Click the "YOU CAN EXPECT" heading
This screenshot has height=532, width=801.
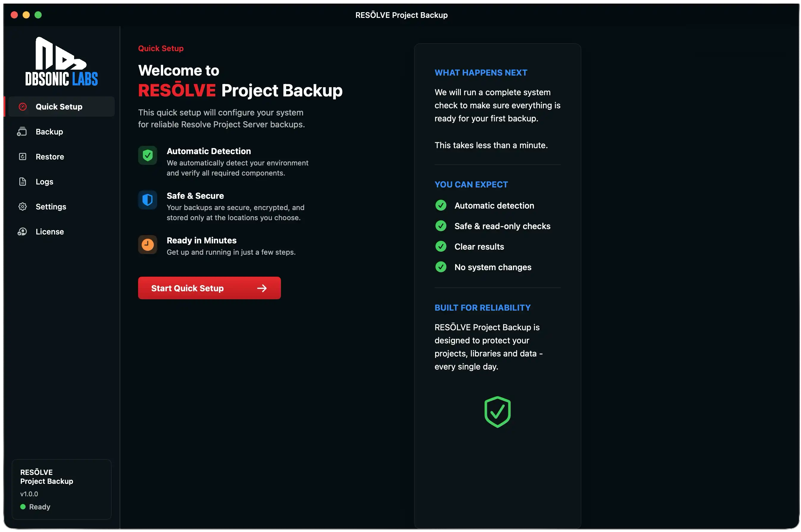click(x=471, y=184)
